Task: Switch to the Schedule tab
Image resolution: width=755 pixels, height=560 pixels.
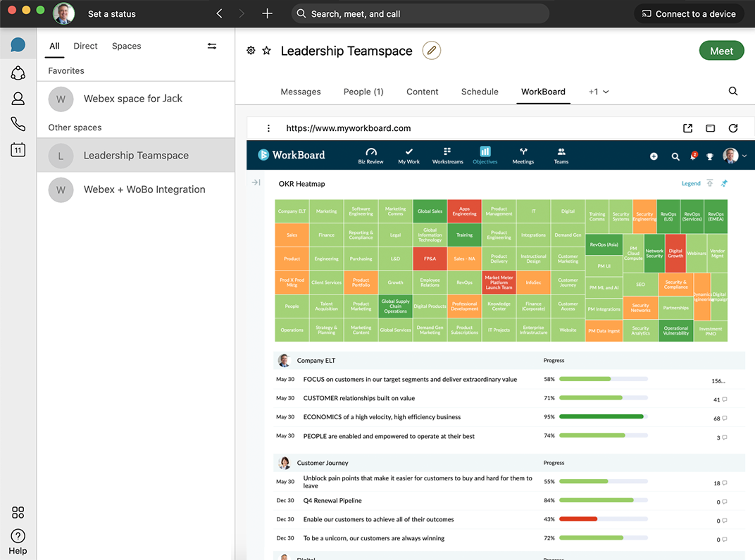Action: 480,92
